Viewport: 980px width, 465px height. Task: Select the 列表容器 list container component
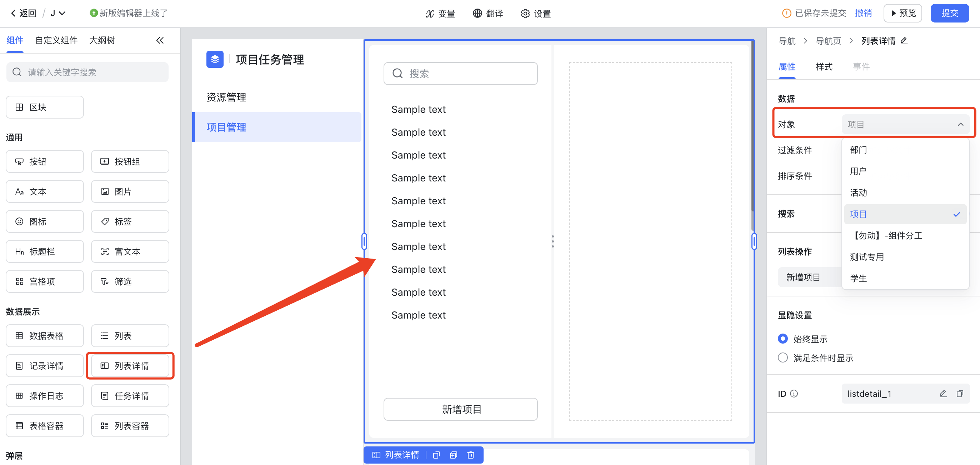(130, 426)
